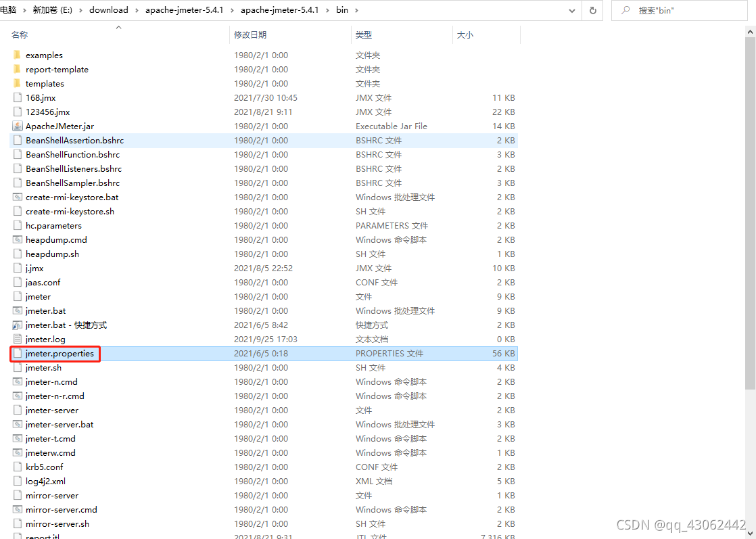This screenshot has width=756, height=539.
Task: Click the mirror-server.cmd script icon
Action: coord(18,510)
